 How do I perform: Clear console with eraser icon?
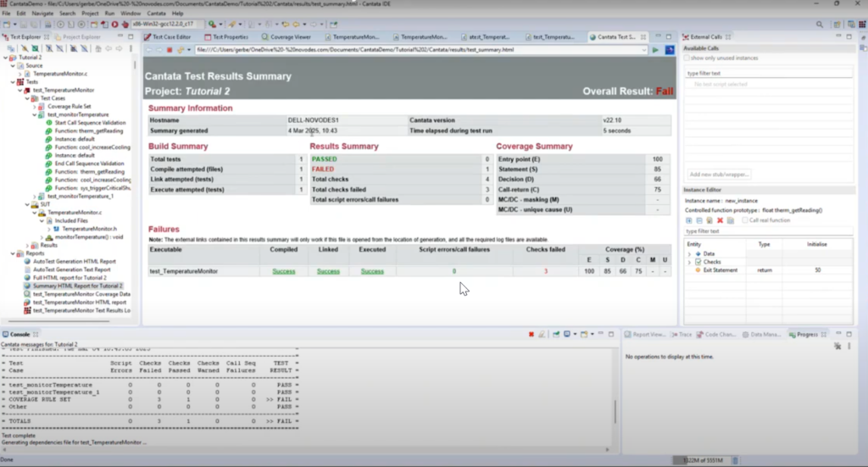(542, 334)
